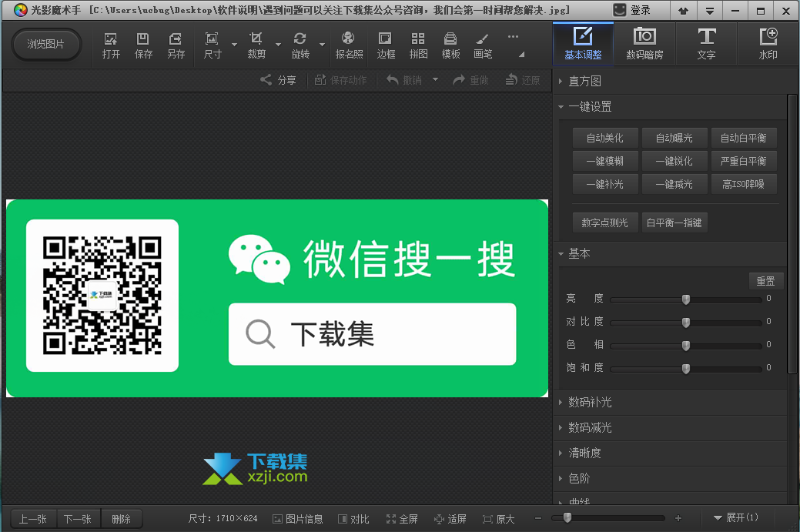The width and height of the screenshot is (800, 532).
Task: Click the 对比度 contrast slider handle
Action: point(686,323)
